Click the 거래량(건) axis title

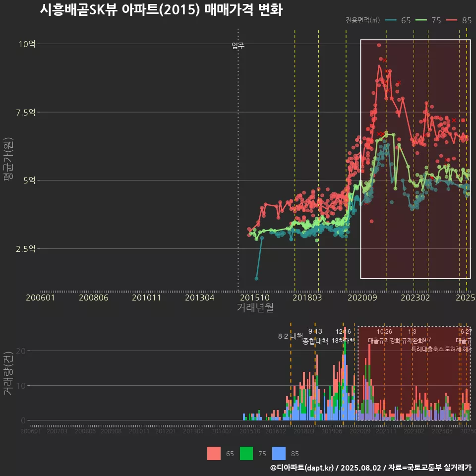click(x=8, y=373)
